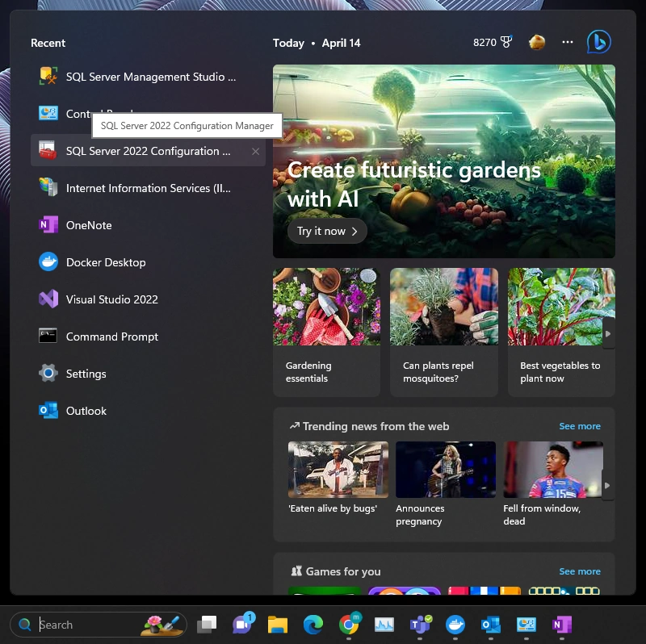The image size is (646, 644).
Task: Click the Bing chat icon
Action: pyautogui.click(x=598, y=42)
